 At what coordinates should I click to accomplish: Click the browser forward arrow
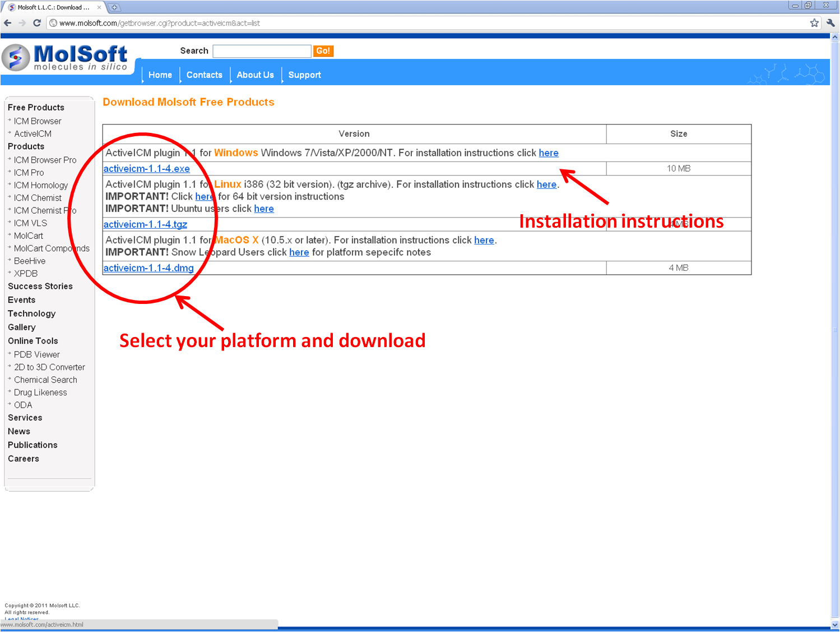22,23
